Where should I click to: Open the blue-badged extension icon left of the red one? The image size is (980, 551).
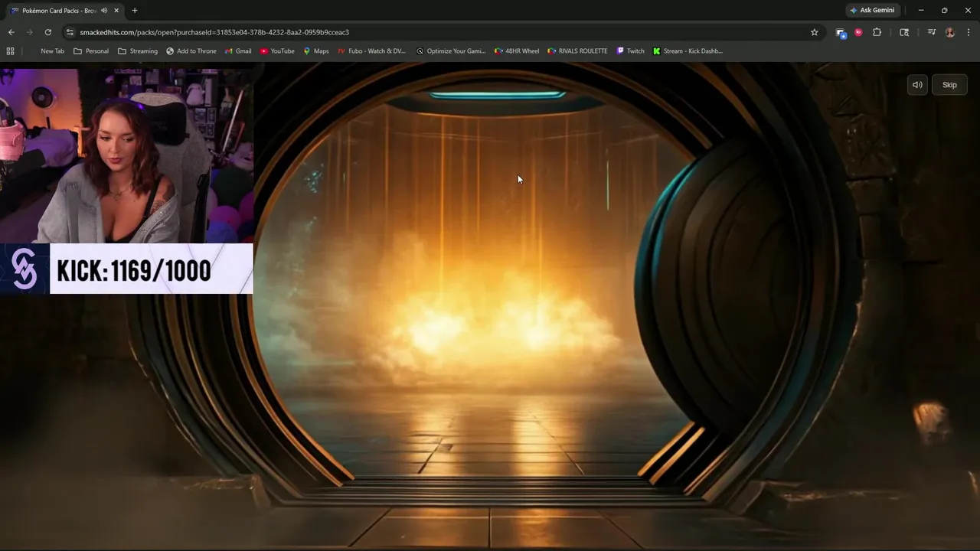[x=841, y=32]
